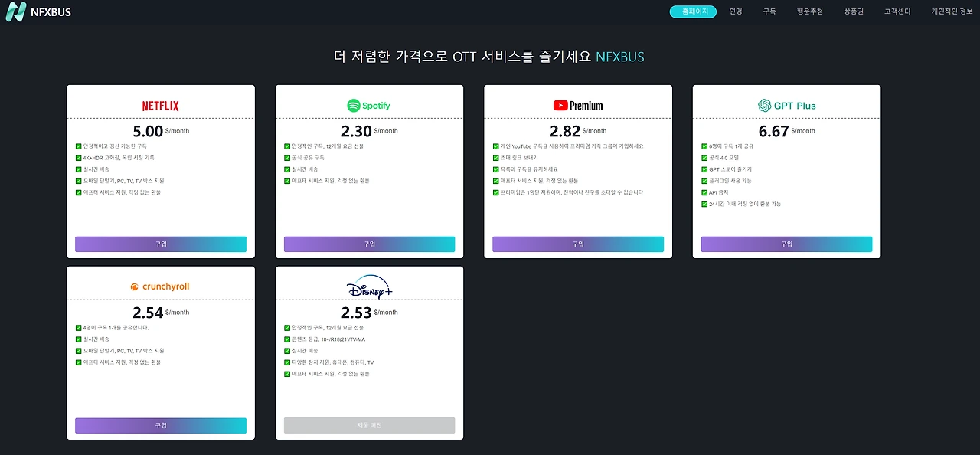Click the Spotify logo
Screen dimensions: 980x455
369,106
